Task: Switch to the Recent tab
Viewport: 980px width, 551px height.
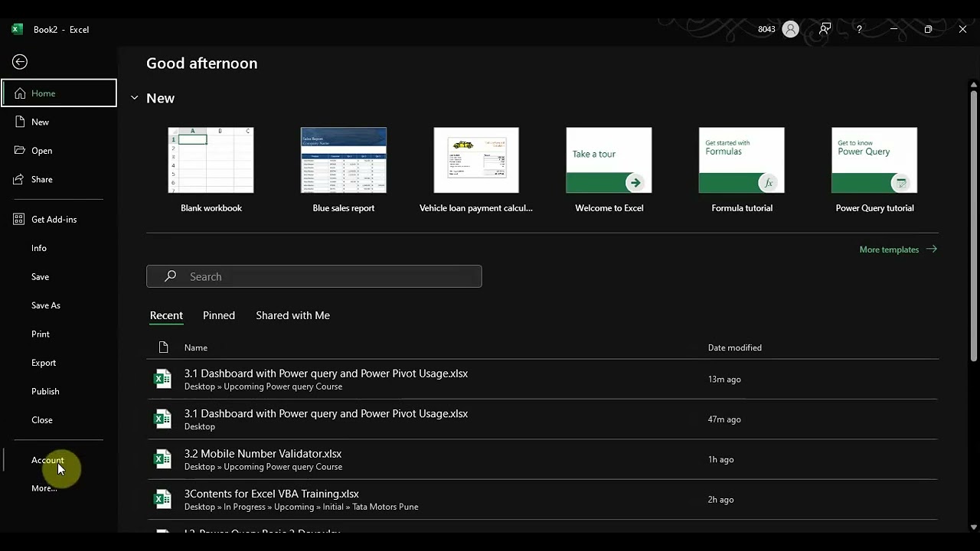Action: point(166,315)
